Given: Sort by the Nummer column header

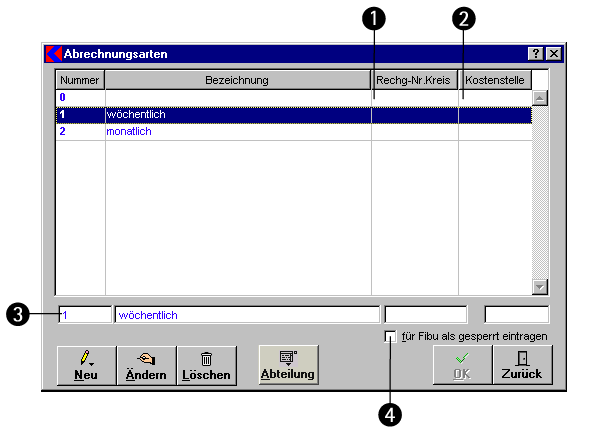Looking at the screenshot, I should (80, 80).
